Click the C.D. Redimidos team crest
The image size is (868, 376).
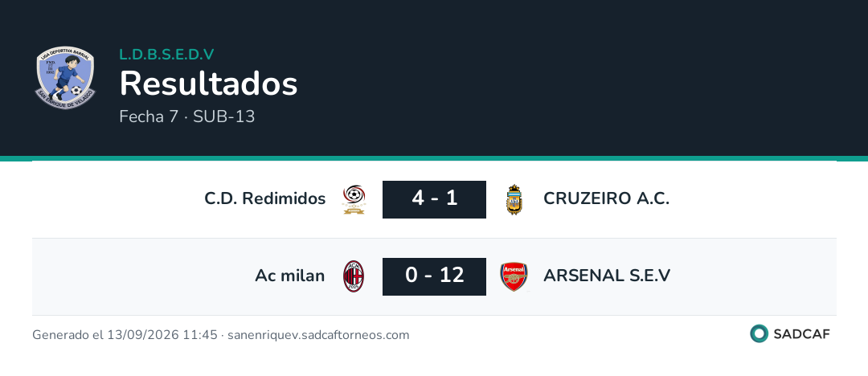pyautogui.click(x=354, y=199)
